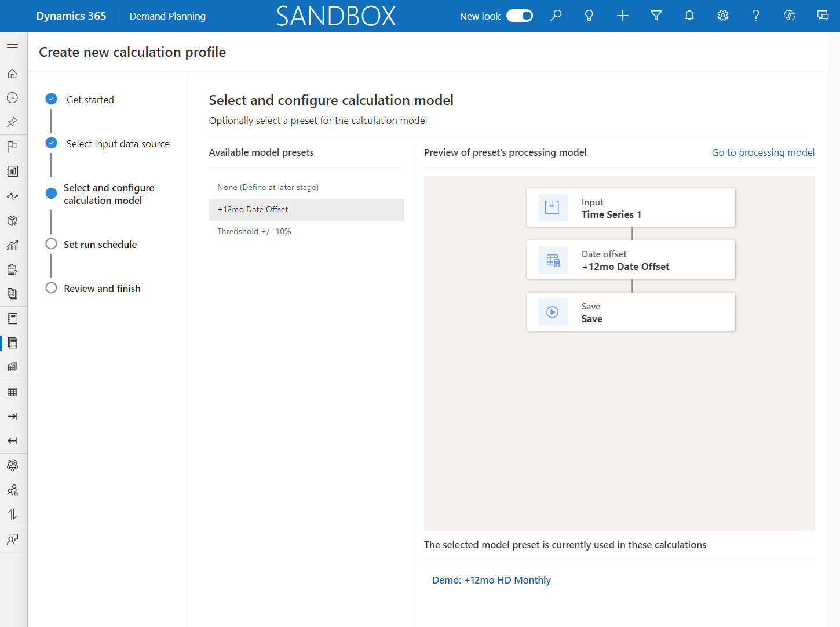Click the flag icon in sidebar

[x=12, y=147]
